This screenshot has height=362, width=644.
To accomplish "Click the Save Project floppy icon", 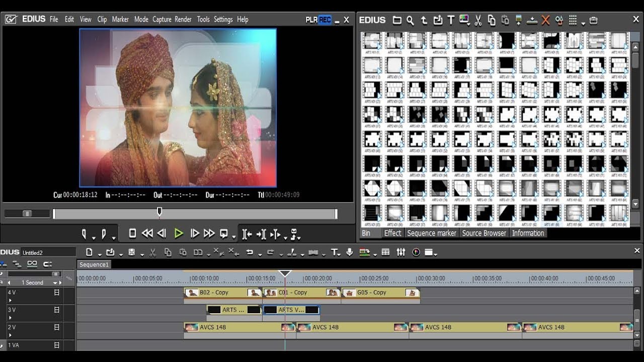I will (x=131, y=252).
